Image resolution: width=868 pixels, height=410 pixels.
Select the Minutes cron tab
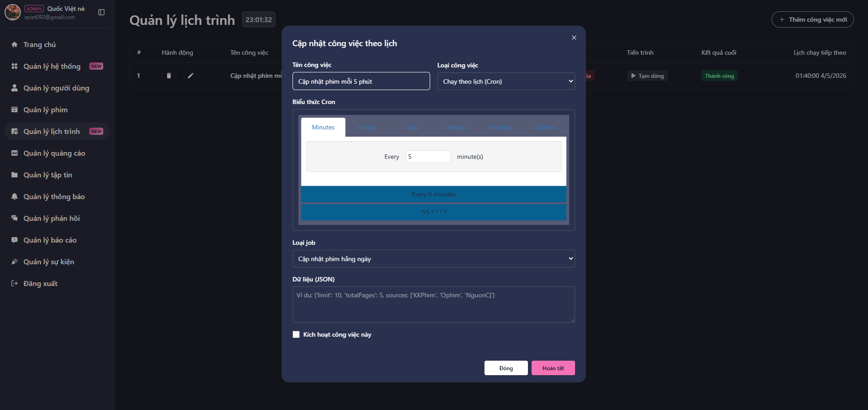(x=323, y=127)
